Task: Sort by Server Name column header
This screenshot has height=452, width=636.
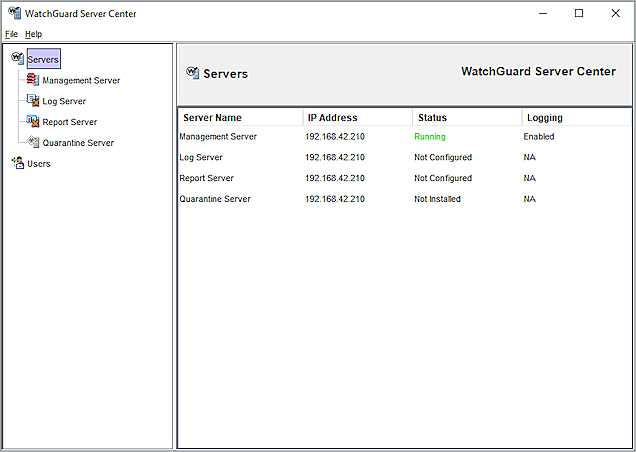Action: click(x=212, y=118)
